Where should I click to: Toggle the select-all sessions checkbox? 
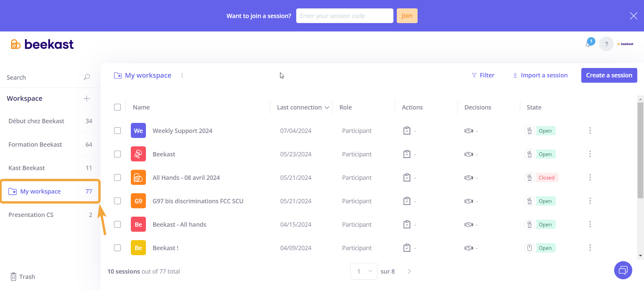point(117,107)
